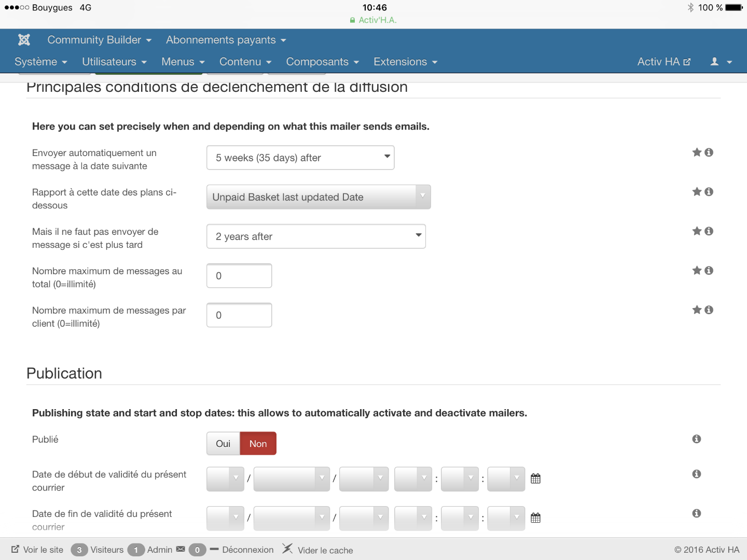Open year dropdown for start validity date
The image size is (747, 560).
tap(364, 479)
